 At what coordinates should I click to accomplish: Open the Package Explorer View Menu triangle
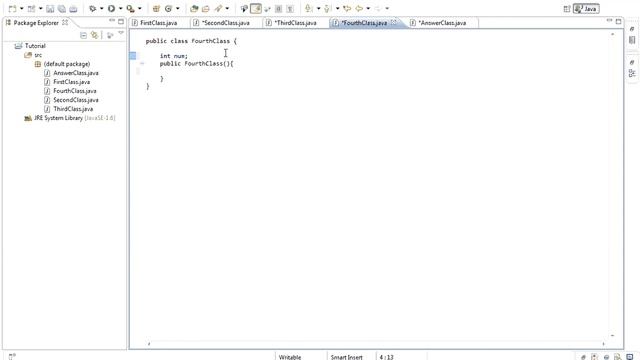(121, 34)
